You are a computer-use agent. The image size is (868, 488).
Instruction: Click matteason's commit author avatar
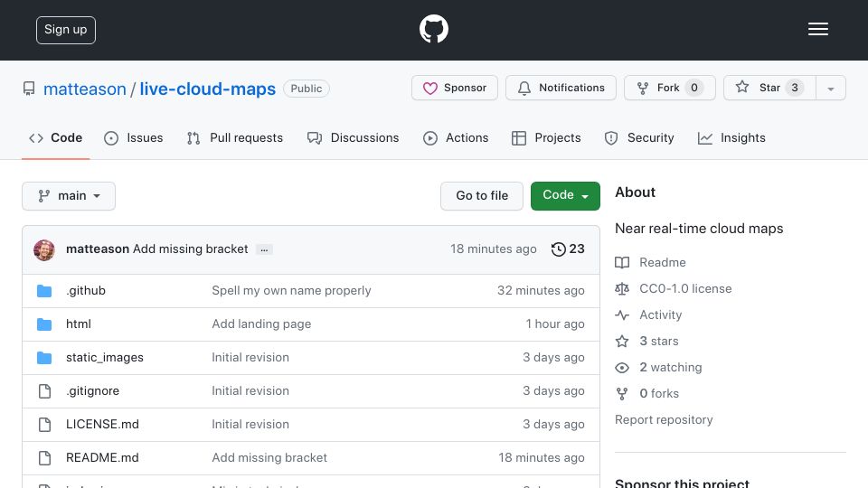click(44, 250)
